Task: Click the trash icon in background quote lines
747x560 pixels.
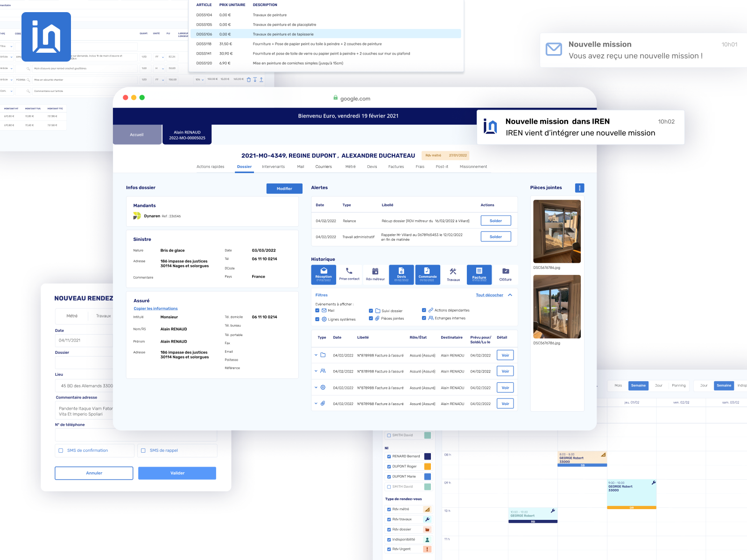Action: (x=248, y=79)
